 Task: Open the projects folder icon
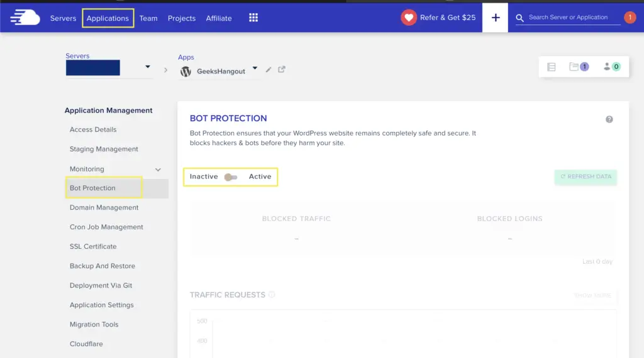coord(574,67)
